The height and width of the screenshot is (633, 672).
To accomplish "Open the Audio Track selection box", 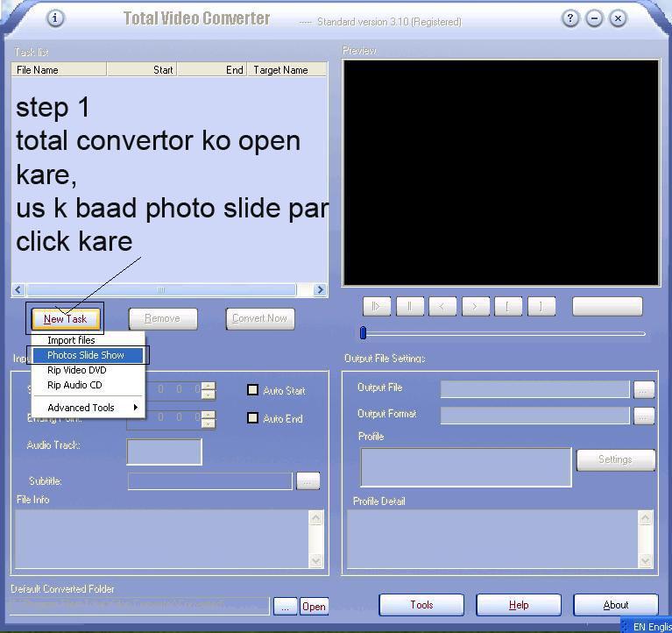I will 164,452.
